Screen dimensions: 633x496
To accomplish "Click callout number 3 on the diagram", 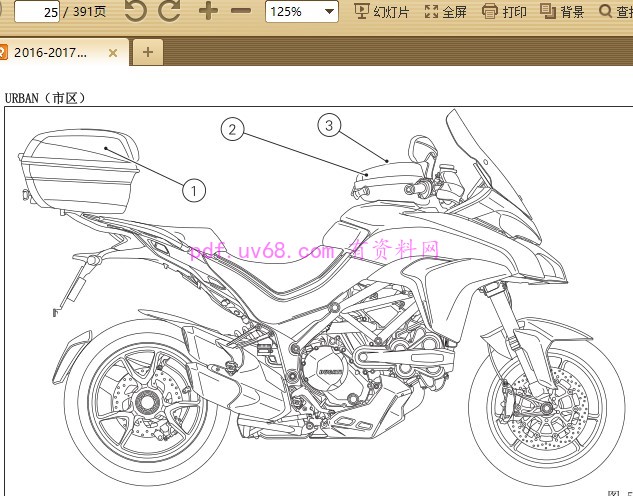I will pyautogui.click(x=329, y=125).
